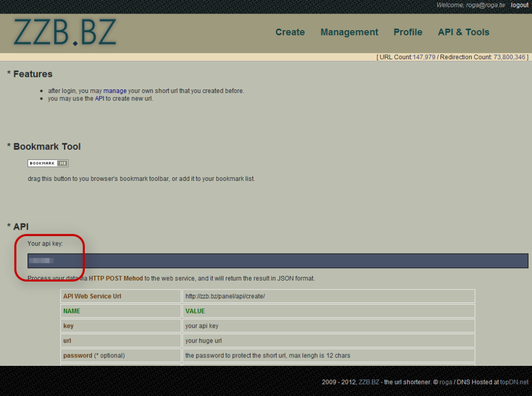Screen dimensions: 532x396
Task: Follow the 'manage' link in Features
Action: (115, 91)
